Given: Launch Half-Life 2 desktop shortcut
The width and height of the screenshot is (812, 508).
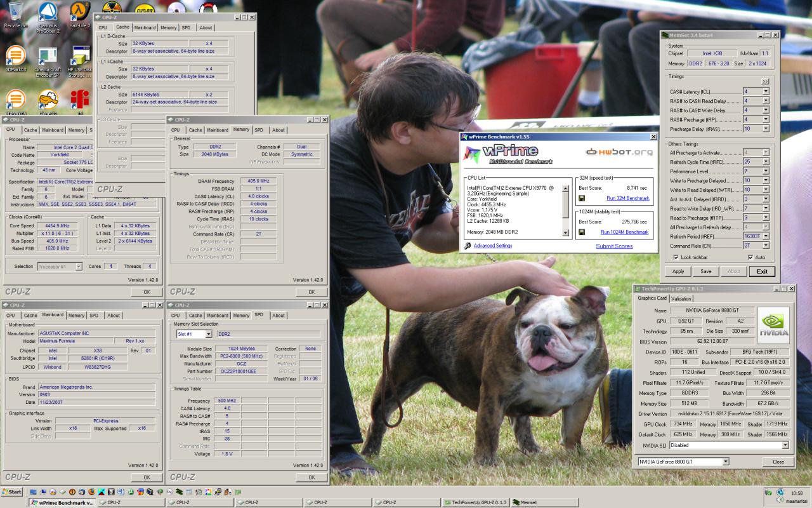Looking at the screenshot, I should tap(80, 15).
